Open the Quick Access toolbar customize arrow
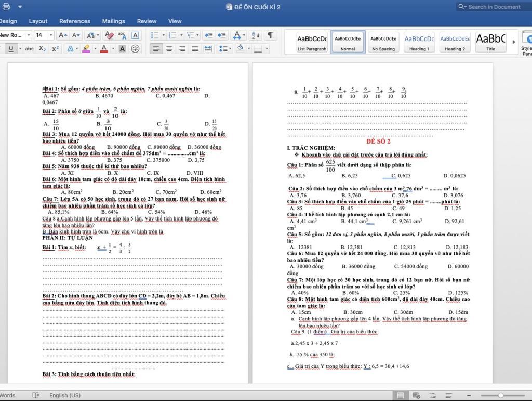 (20, 6)
